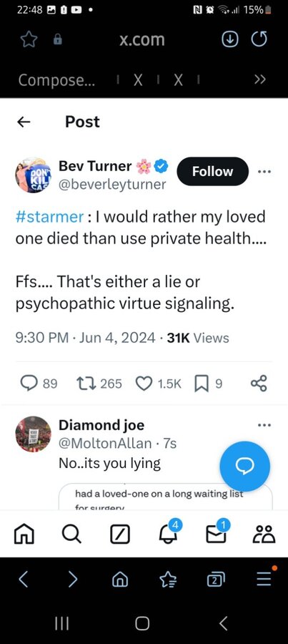Like the post with the heart icon

[144, 384]
